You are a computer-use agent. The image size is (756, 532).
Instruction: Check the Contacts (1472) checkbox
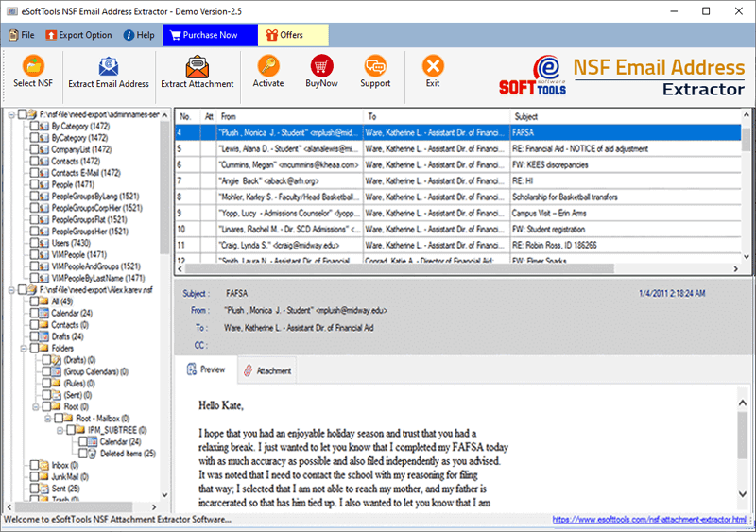click(35, 162)
